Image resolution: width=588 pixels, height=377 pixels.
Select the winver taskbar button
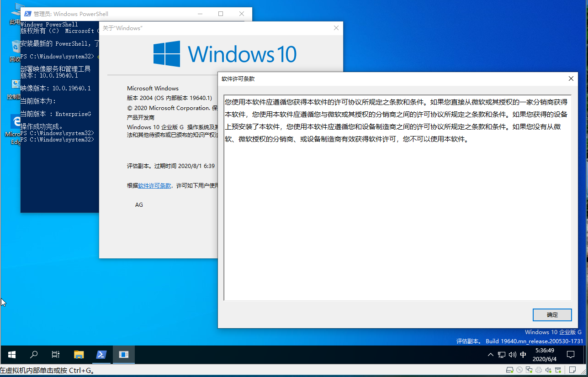[124, 354]
